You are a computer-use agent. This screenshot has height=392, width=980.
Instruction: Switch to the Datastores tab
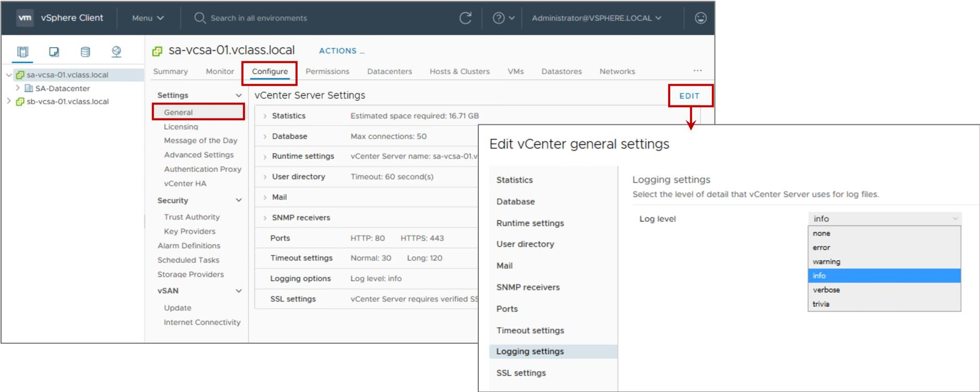(x=562, y=71)
